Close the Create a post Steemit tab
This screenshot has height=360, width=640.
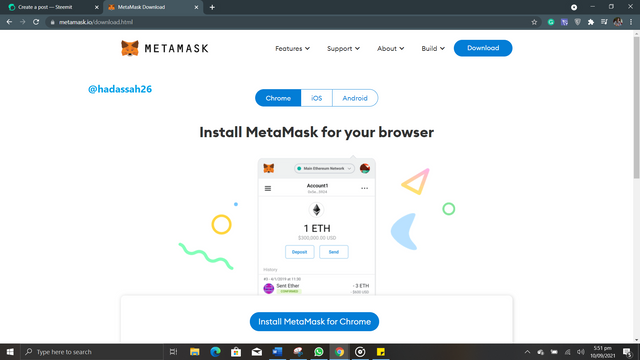coord(96,7)
